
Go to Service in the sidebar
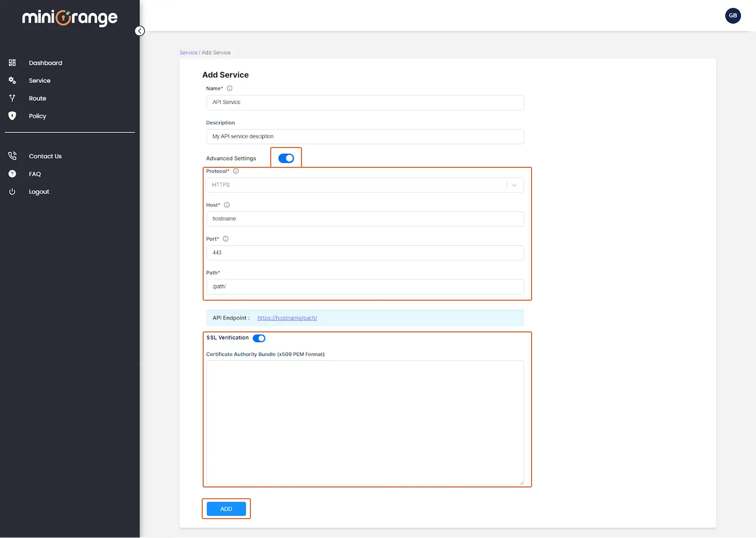click(40, 81)
